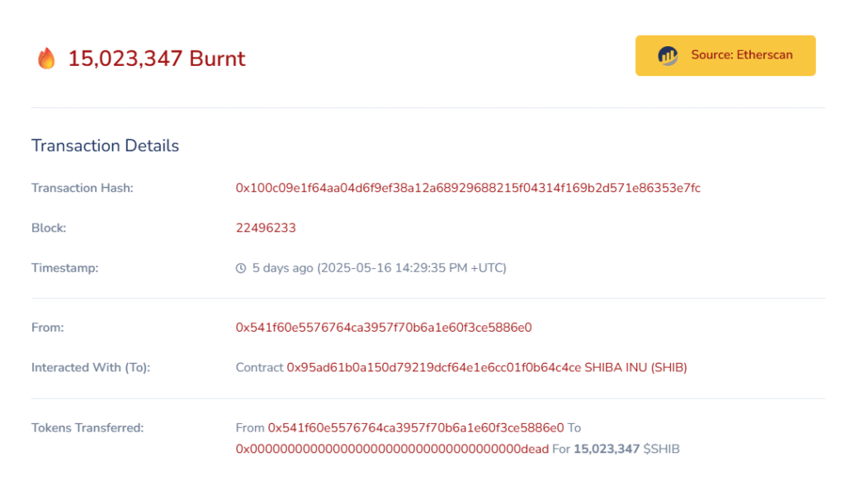Click the $SHIB ticker text
Screen dimensions: 845x504
(661, 449)
